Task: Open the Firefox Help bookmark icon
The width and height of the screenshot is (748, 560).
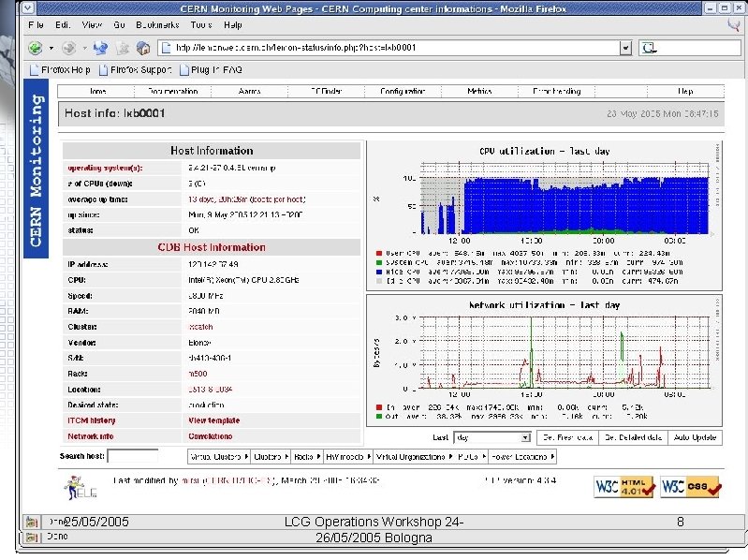Action: [x=34, y=70]
